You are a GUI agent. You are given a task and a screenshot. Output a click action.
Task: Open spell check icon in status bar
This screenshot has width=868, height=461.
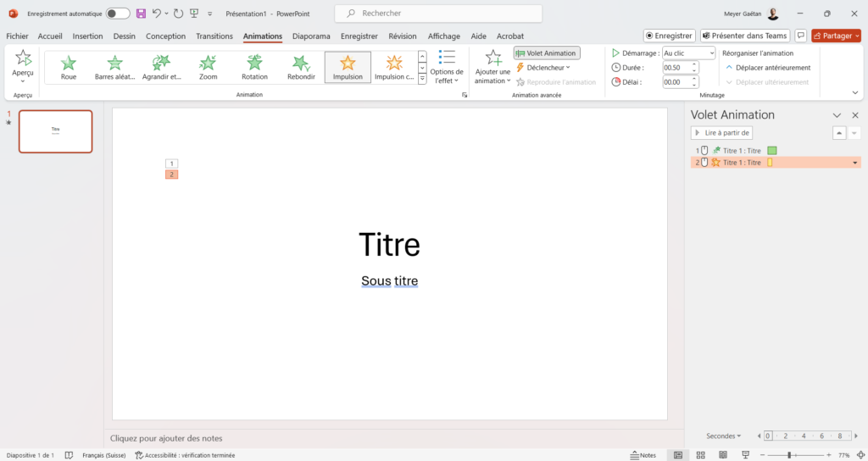(69, 455)
